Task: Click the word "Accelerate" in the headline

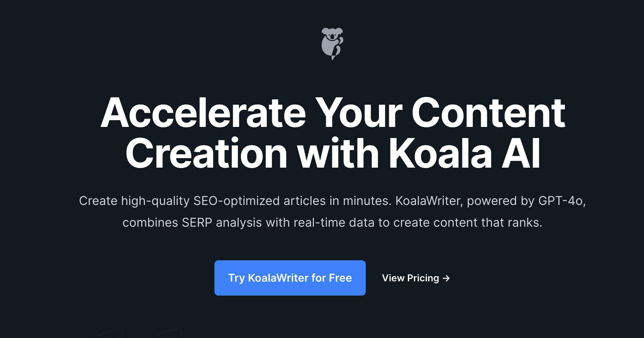Action: (x=204, y=113)
